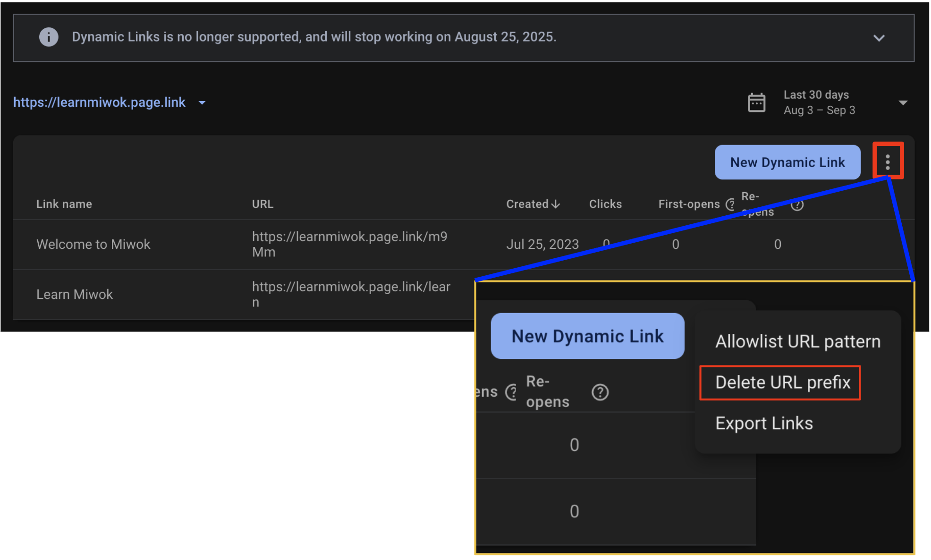The image size is (931, 560).
Task: Select Export Links from the menu
Action: click(x=763, y=423)
